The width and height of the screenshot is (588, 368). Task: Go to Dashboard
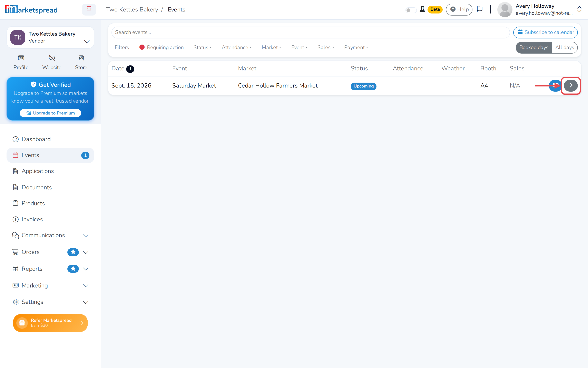click(x=50, y=139)
